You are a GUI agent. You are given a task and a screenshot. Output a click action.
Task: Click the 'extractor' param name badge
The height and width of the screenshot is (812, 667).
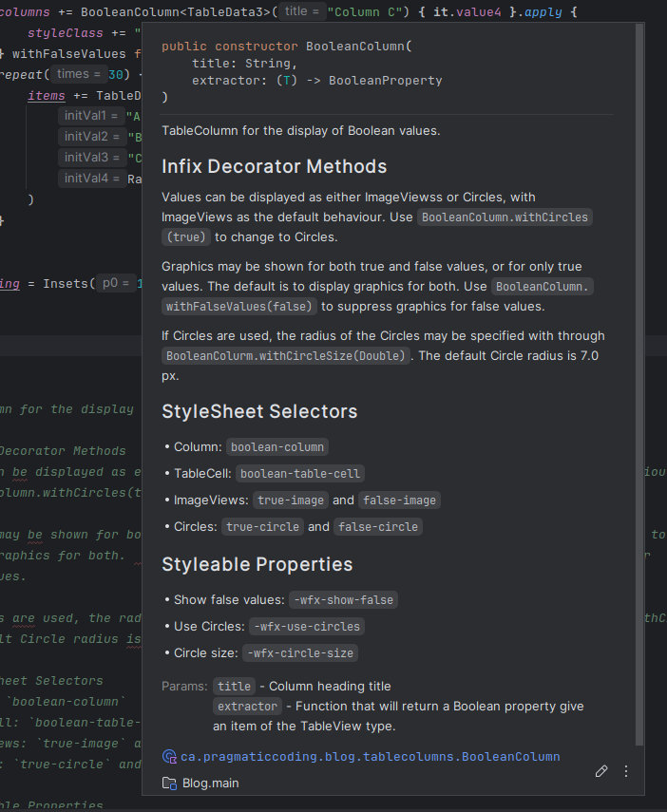tap(248, 707)
